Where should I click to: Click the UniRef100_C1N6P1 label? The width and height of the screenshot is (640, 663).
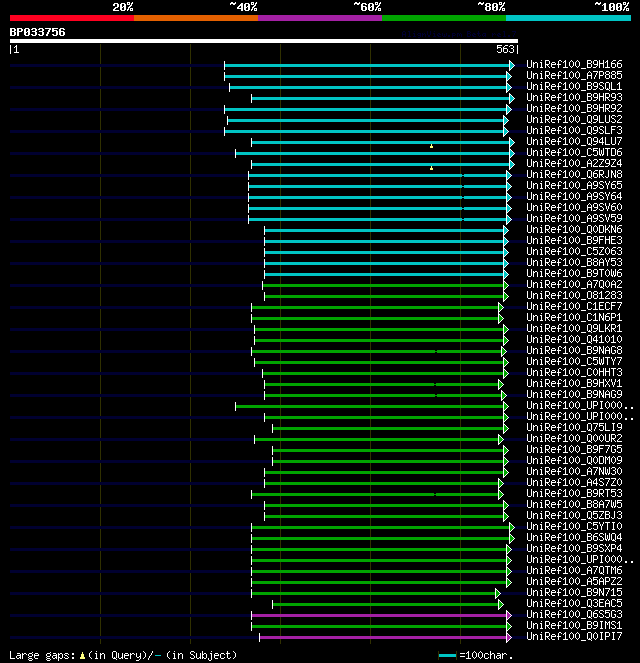coord(574,317)
